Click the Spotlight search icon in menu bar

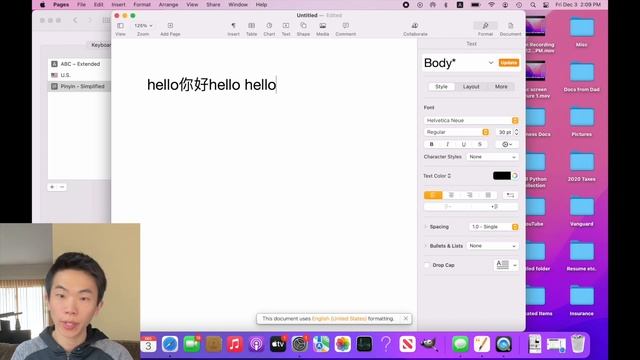point(533,5)
